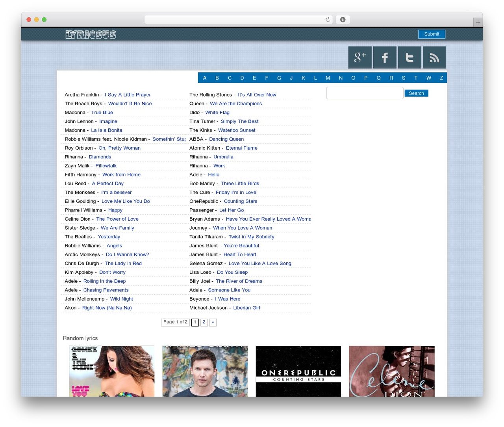Go to page 2 of results
Viewport: 504px width, 427px height.
pos(204,322)
